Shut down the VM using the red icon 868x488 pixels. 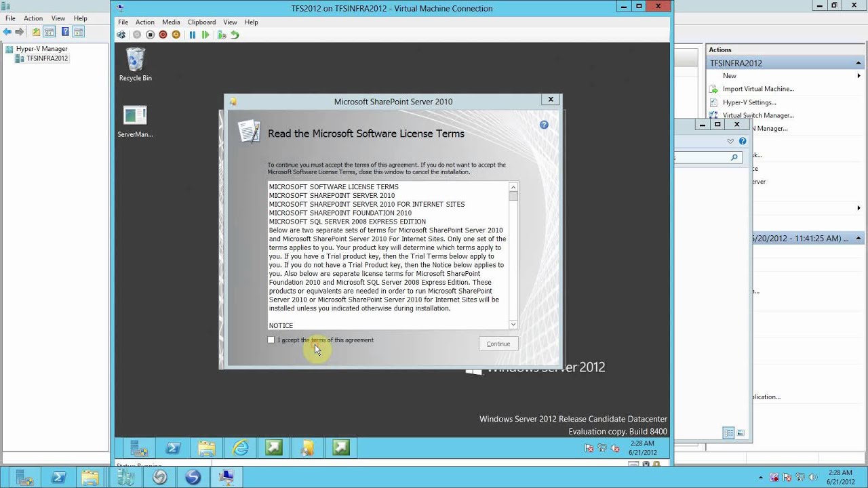point(163,35)
